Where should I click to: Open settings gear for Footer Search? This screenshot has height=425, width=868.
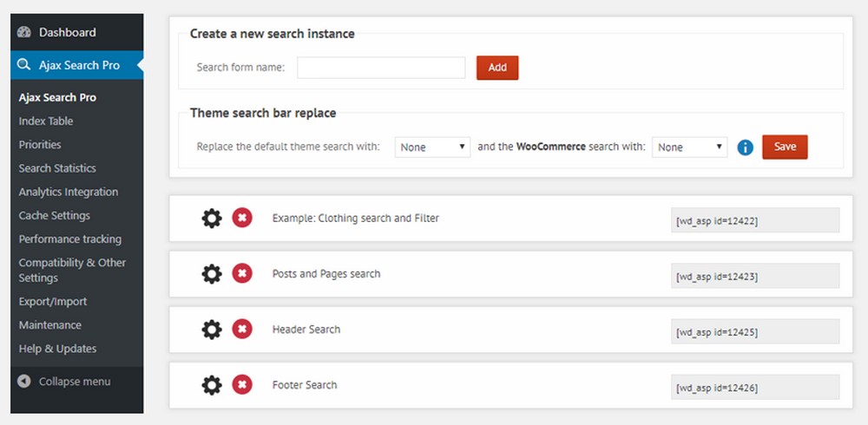click(x=212, y=385)
